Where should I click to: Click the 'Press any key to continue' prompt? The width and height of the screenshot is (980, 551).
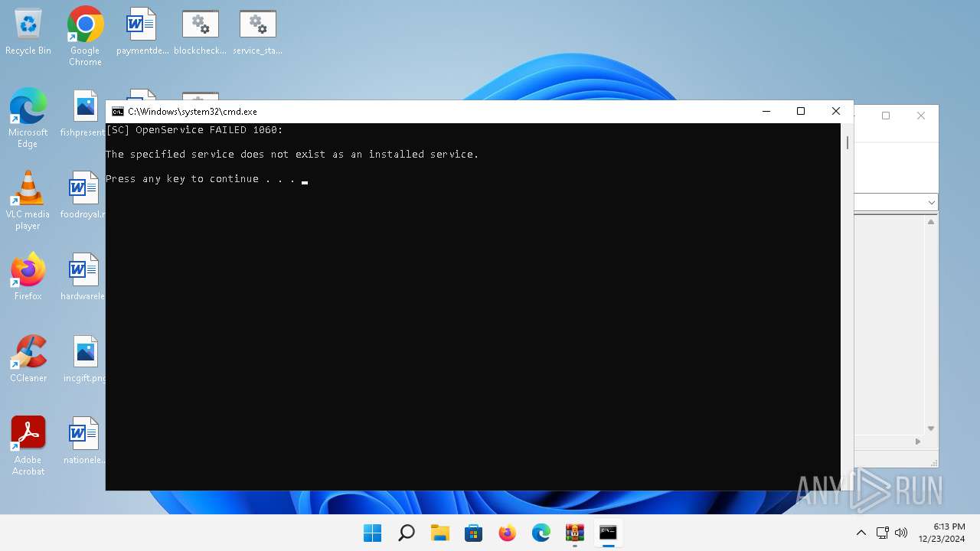click(201, 179)
